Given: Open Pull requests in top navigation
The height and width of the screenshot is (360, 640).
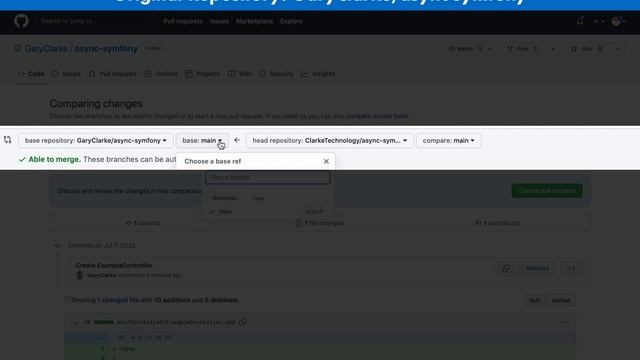Looking at the screenshot, I should 183,21.
